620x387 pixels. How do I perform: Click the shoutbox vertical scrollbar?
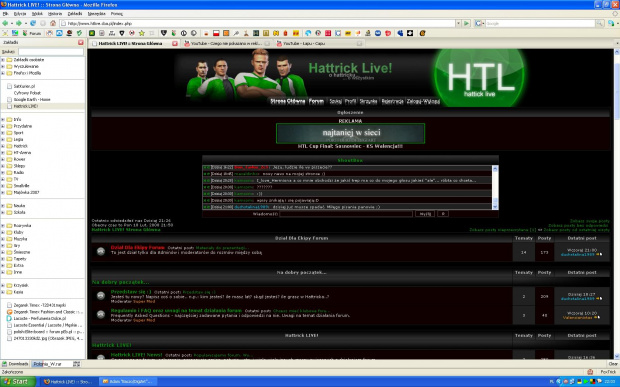coord(495,187)
